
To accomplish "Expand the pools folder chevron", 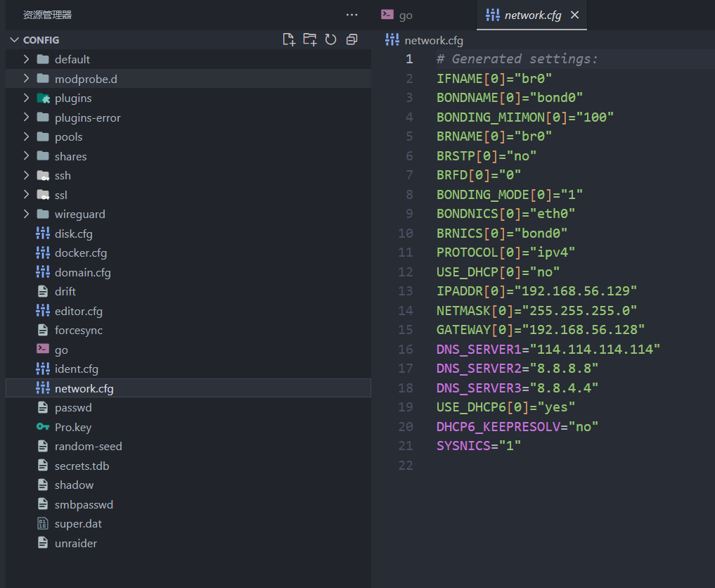I will tap(26, 137).
